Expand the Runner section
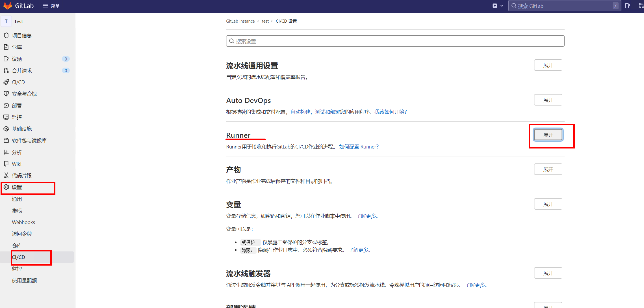 pyautogui.click(x=548, y=135)
